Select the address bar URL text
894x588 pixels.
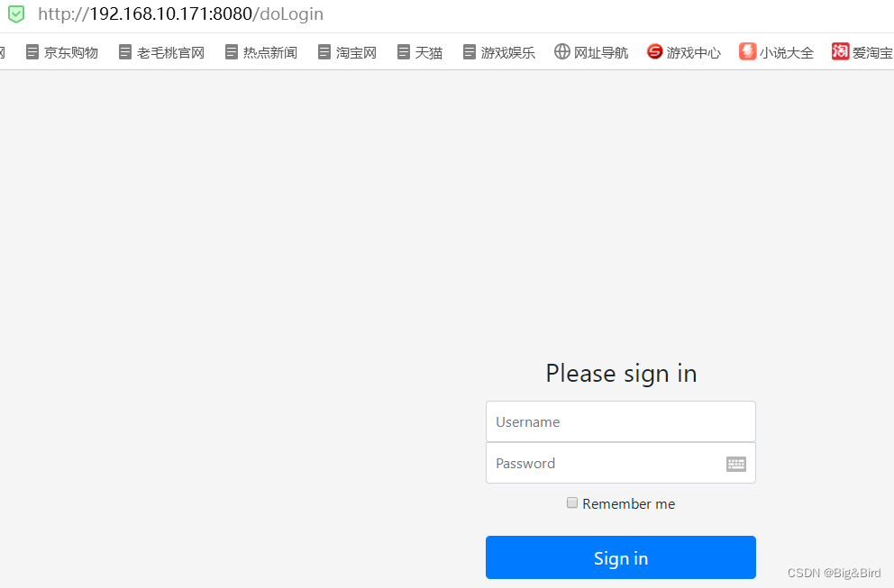pyautogui.click(x=181, y=14)
